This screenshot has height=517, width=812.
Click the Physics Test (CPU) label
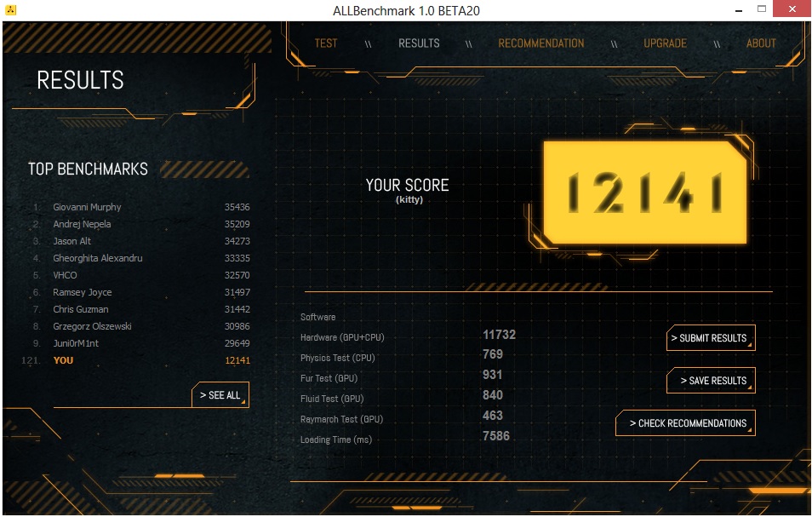(x=338, y=358)
